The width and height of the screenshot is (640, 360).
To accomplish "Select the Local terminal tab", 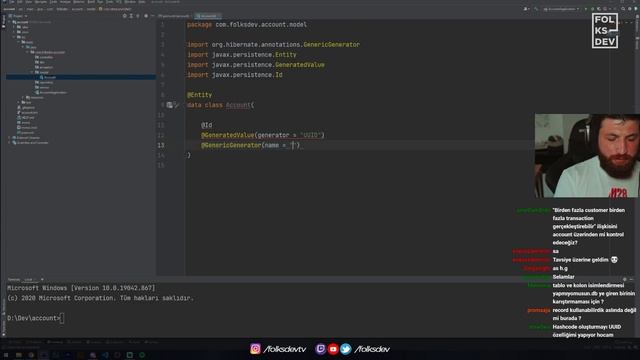I will tap(29, 280).
